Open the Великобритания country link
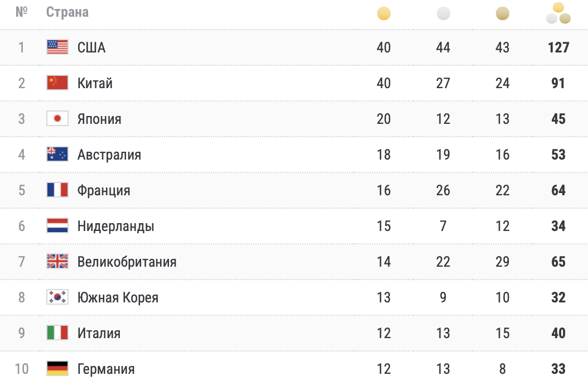 (x=127, y=262)
